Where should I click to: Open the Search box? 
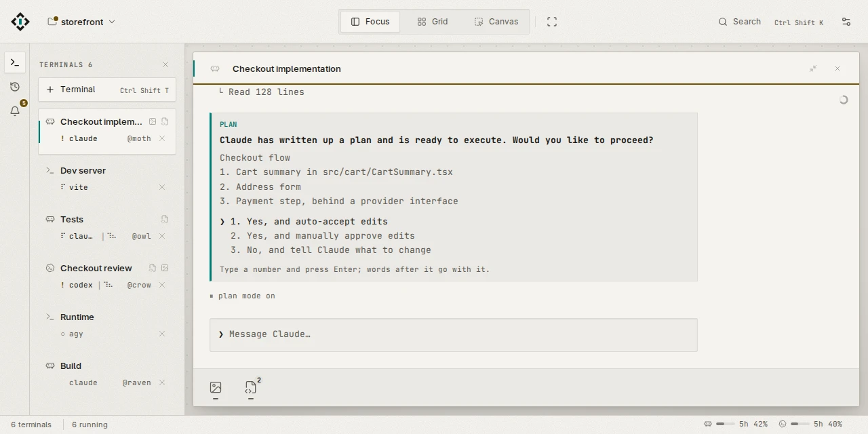(770, 22)
